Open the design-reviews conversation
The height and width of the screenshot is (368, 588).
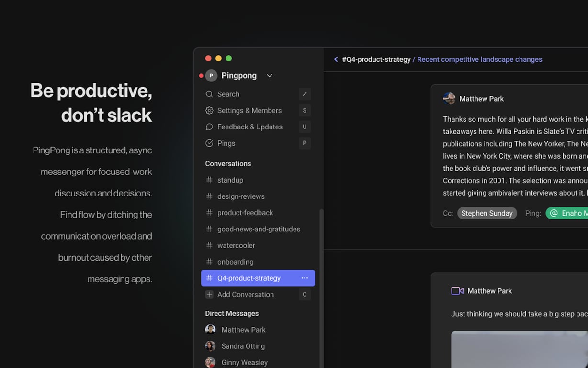coord(258,196)
